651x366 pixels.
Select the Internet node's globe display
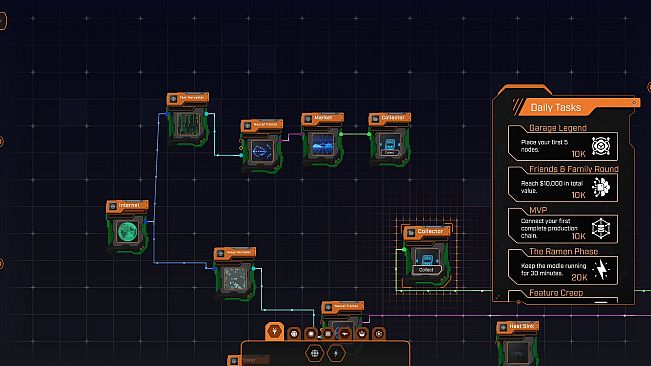click(127, 232)
